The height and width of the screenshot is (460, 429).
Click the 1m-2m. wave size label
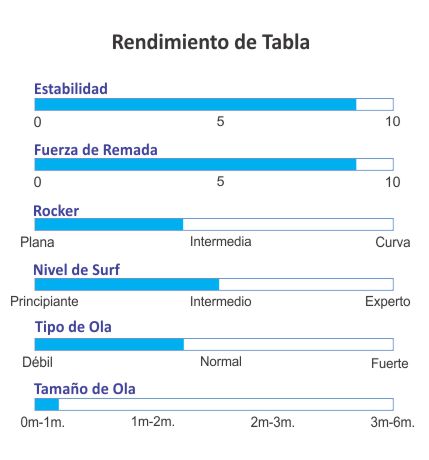coord(153,422)
